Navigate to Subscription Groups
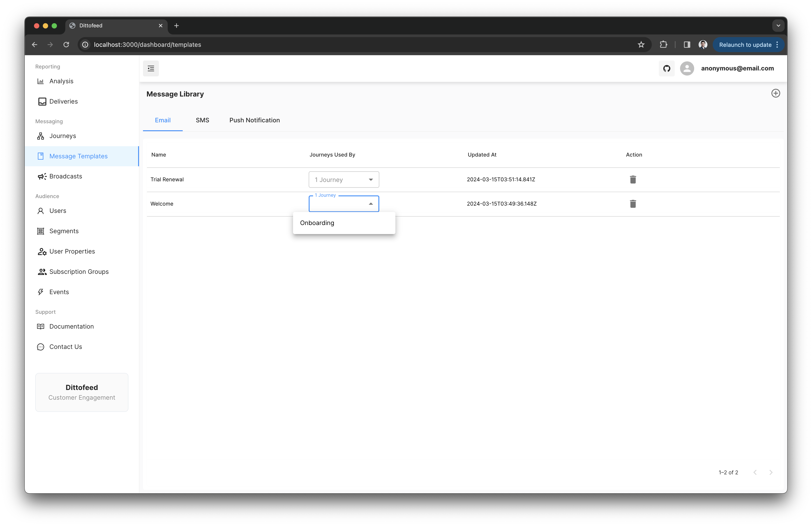The height and width of the screenshot is (526, 812). (82, 272)
